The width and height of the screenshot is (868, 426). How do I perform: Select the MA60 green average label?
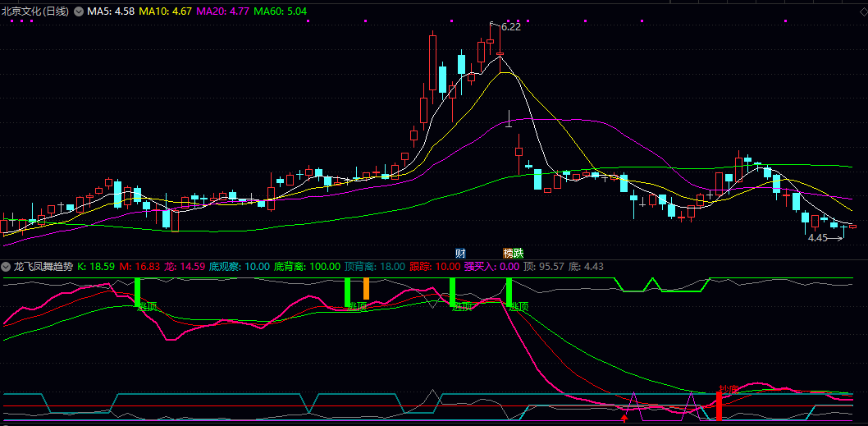(281, 11)
